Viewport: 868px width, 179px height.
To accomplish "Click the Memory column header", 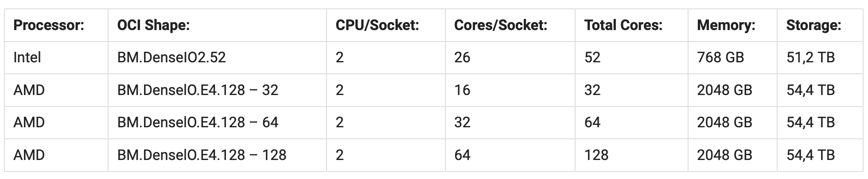I will pyautogui.click(x=726, y=25).
